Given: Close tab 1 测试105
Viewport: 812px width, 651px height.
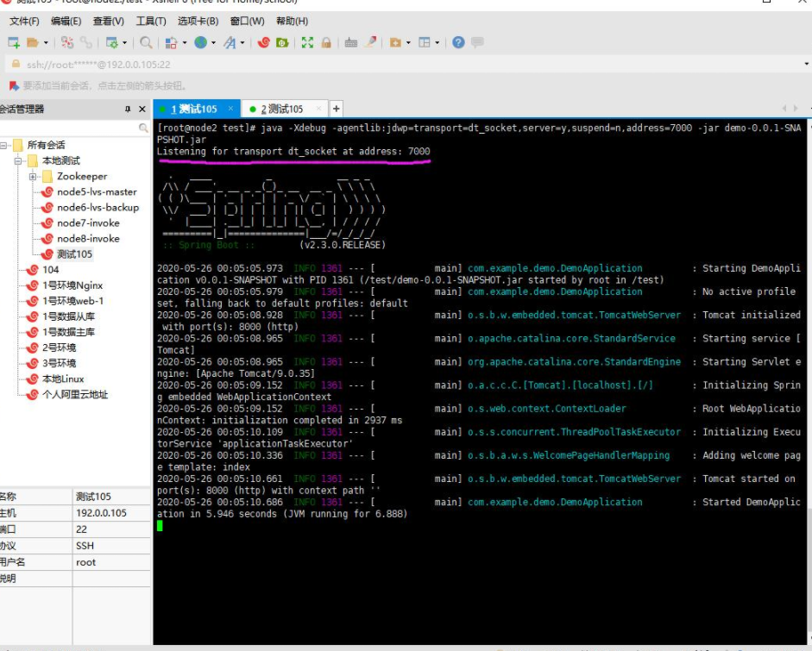Looking at the screenshot, I should pyautogui.click(x=231, y=109).
